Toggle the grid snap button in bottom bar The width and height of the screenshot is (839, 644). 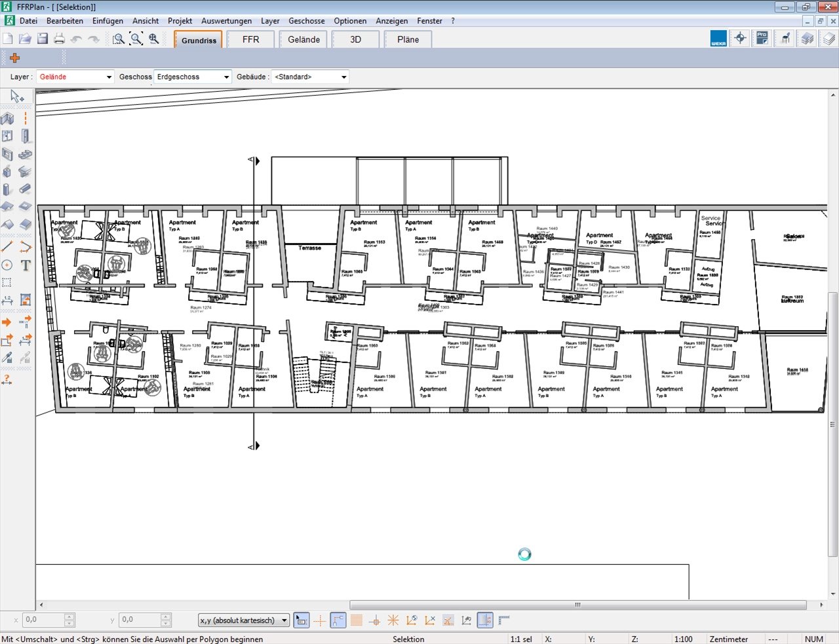tap(357, 620)
